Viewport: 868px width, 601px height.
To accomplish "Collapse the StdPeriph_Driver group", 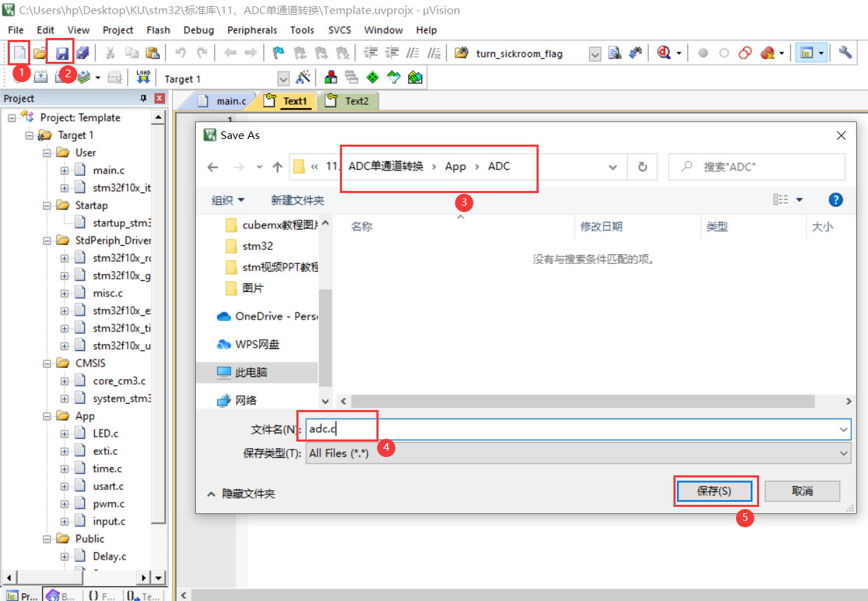I will tap(47, 240).
